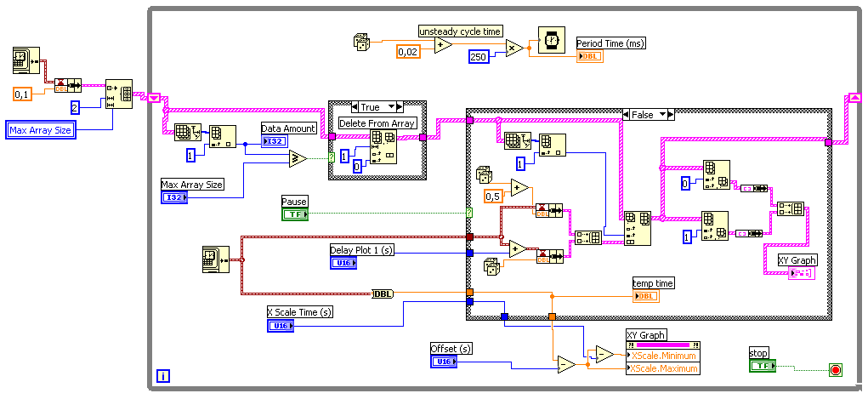
Task: Select the stop boolean TF terminal
Action: (x=763, y=366)
